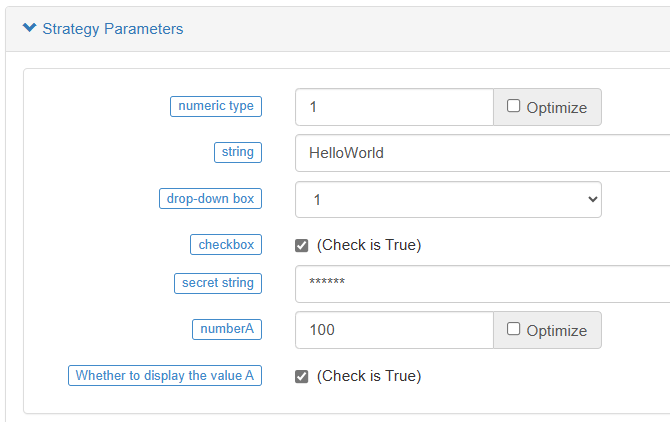The image size is (670, 422).
Task: Click the Optimize text beside numeric type
Action: click(x=556, y=108)
